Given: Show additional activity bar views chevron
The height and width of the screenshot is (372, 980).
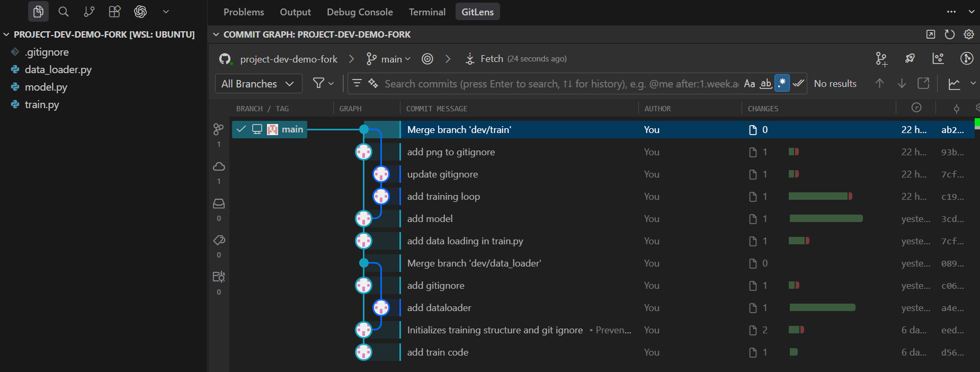Looking at the screenshot, I should pyautogui.click(x=166, y=12).
